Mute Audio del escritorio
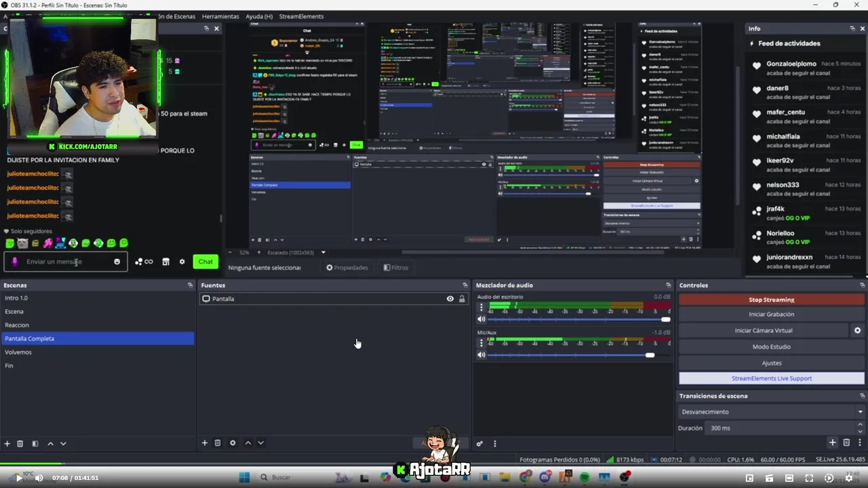The image size is (868, 488). (481, 319)
